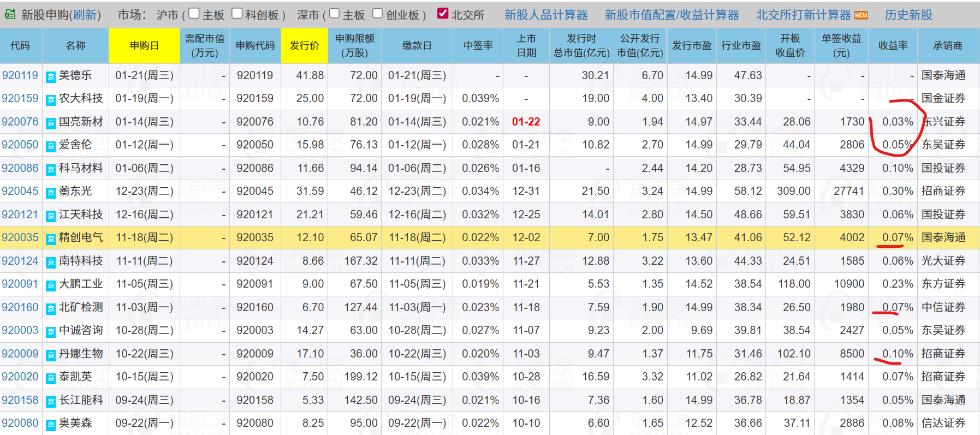The width and height of the screenshot is (980, 435).
Task: Click the 京 badge icon beside 精创电气
Action: tap(51, 239)
